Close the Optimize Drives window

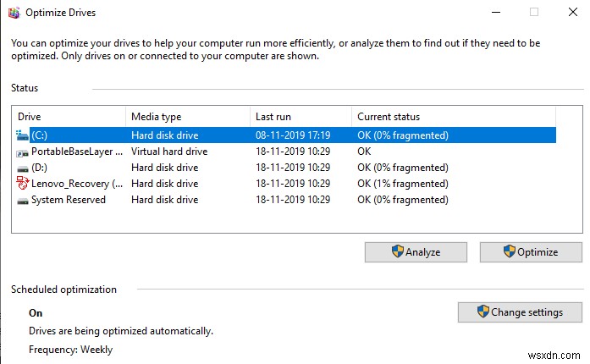573,13
